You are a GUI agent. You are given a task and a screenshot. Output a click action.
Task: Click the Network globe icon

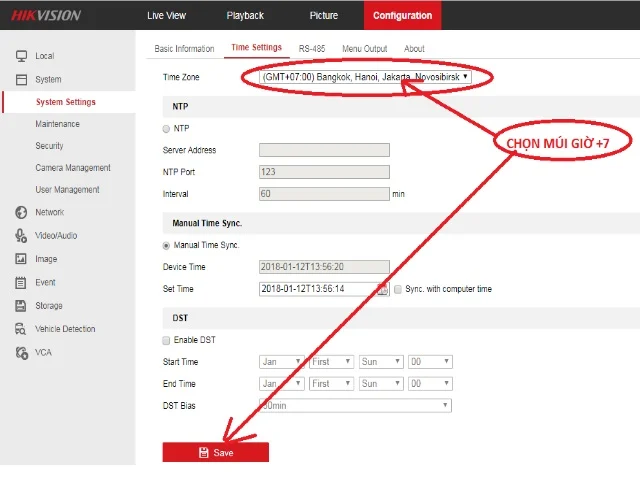tap(21, 212)
